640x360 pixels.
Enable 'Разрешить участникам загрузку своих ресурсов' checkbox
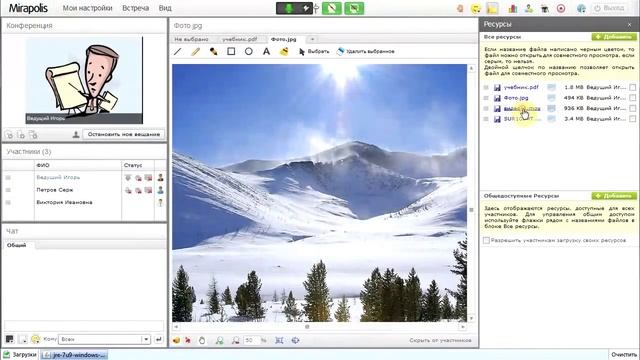click(486, 240)
